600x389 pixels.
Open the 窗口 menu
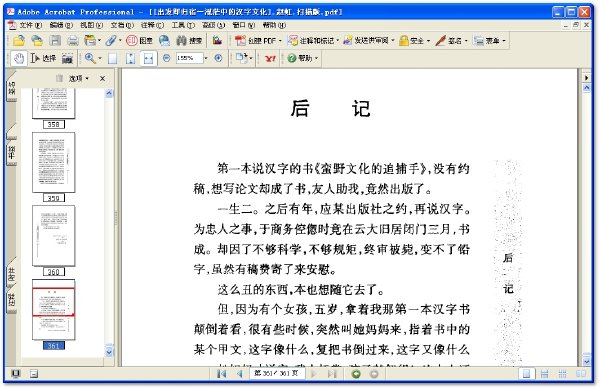[244, 25]
